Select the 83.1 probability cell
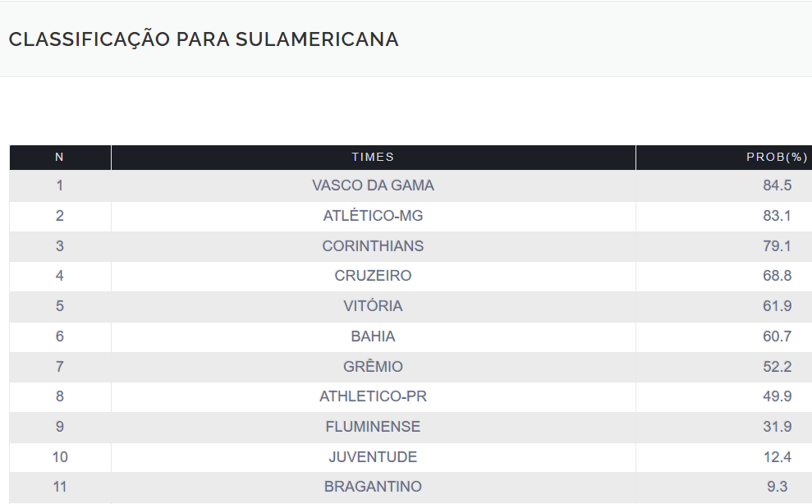Viewport: 812px width, 504px height. tap(777, 216)
